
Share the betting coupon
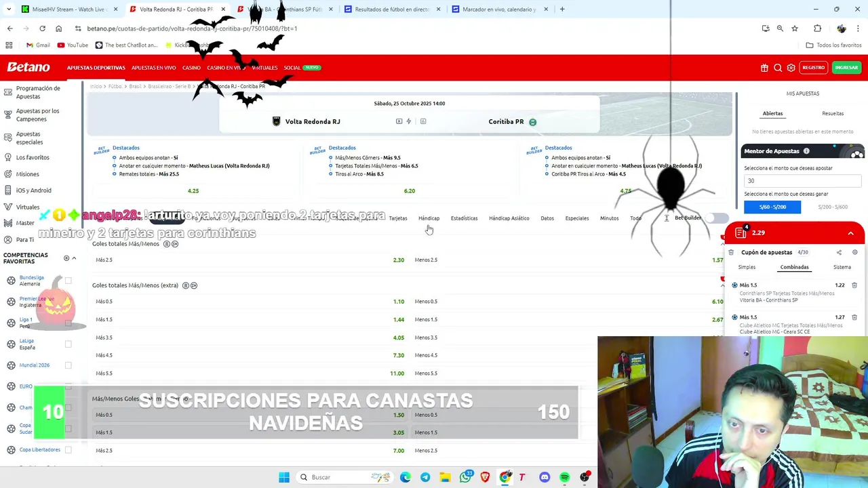pyautogui.click(x=839, y=252)
